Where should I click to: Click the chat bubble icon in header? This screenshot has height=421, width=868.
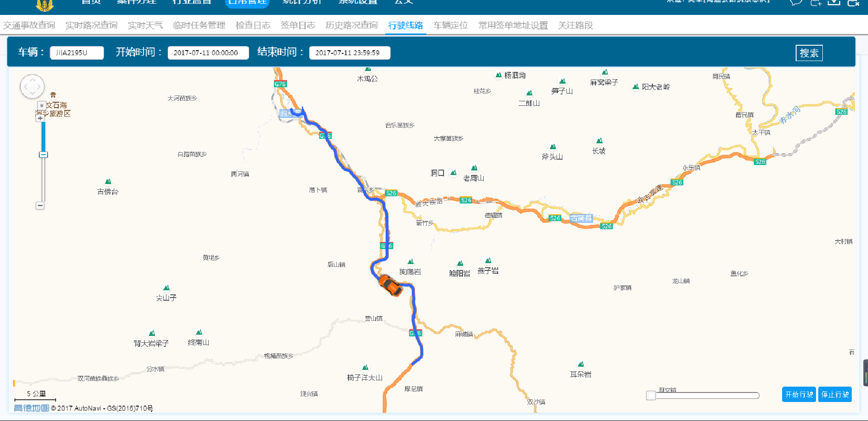(x=796, y=2)
